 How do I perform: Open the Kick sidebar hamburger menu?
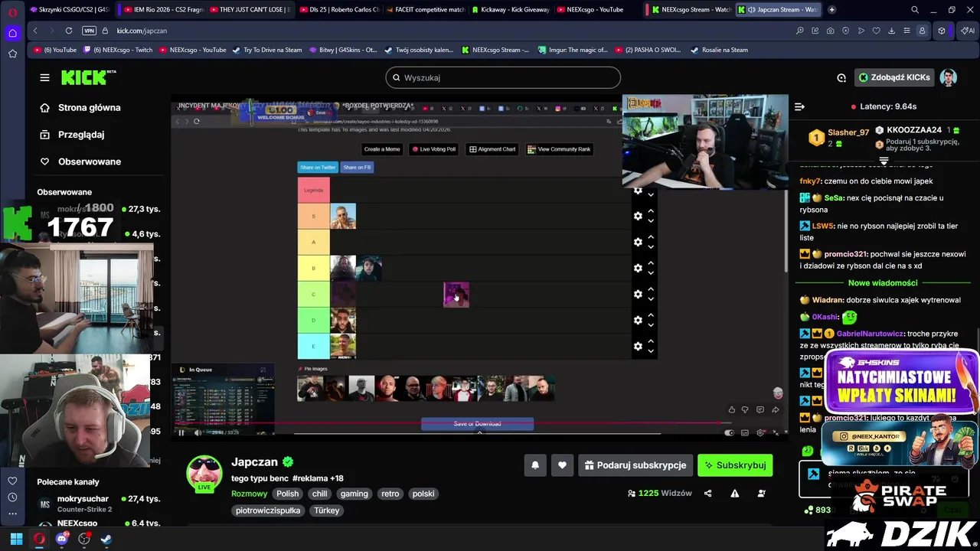tap(44, 77)
